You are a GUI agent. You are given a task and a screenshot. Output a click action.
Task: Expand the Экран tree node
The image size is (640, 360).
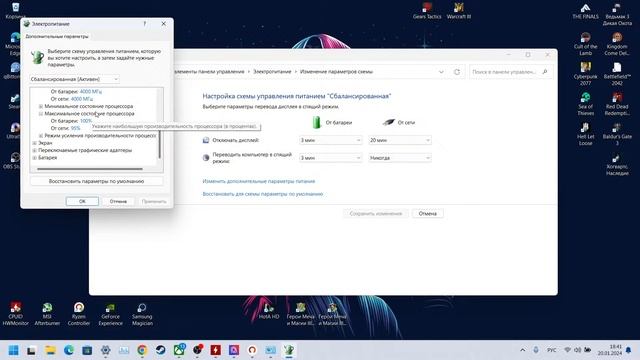[x=34, y=143]
